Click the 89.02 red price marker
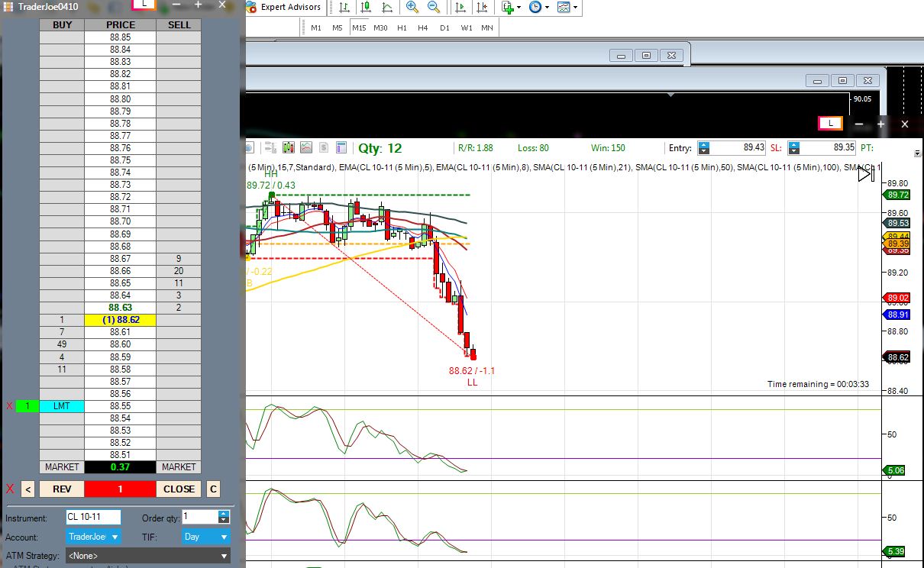924x568 pixels. pyautogui.click(x=897, y=298)
